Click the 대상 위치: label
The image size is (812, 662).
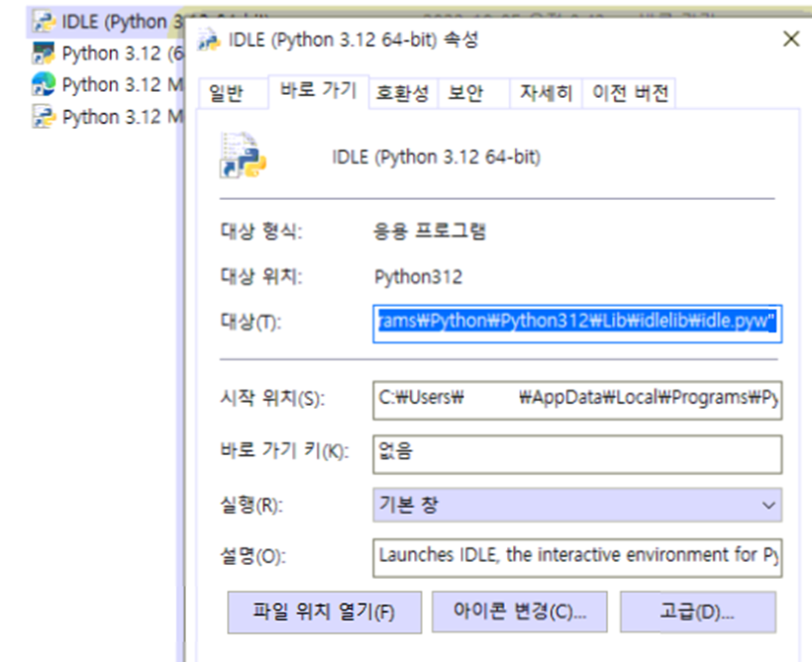click(261, 276)
